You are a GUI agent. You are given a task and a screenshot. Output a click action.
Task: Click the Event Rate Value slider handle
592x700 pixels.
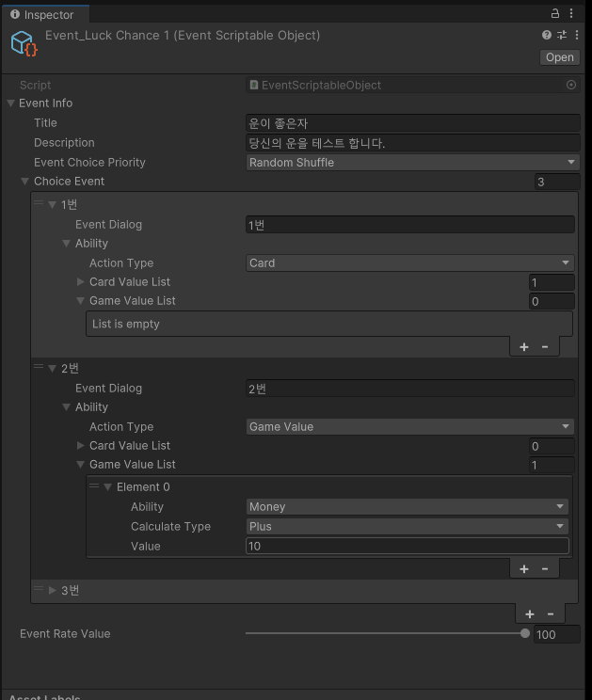[x=525, y=633]
